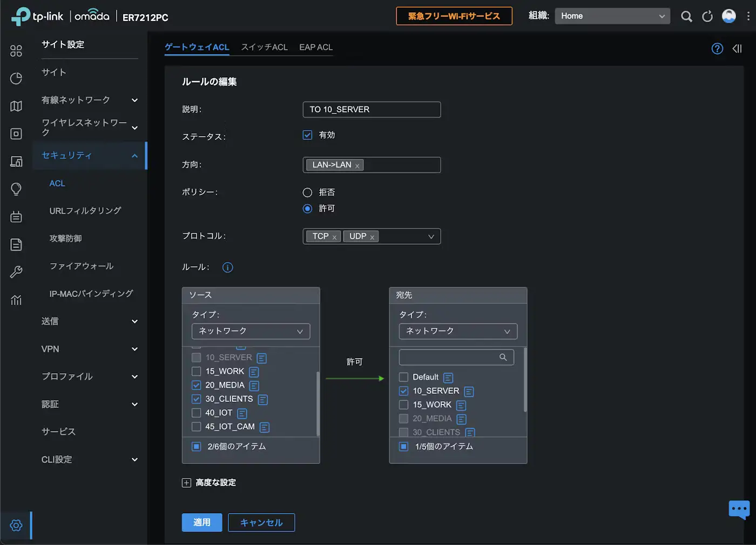Viewport: 756px width, 545px height.
Task: Check destination 15_WORK checkbox
Action: click(403, 405)
